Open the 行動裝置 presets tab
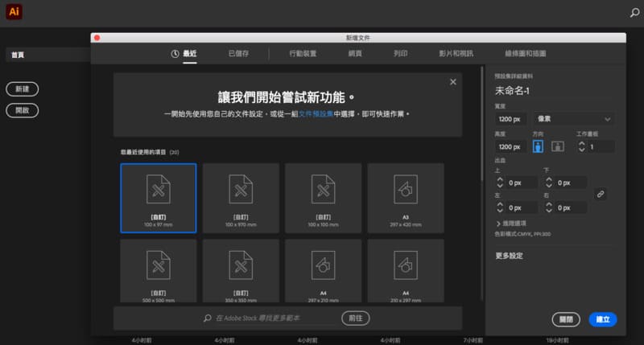 pyautogui.click(x=303, y=54)
